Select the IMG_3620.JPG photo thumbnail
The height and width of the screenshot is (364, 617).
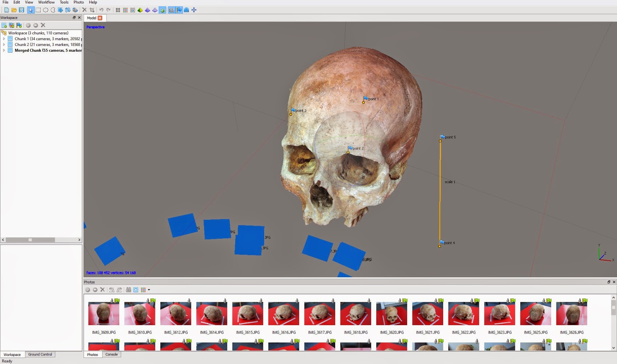coord(391,313)
